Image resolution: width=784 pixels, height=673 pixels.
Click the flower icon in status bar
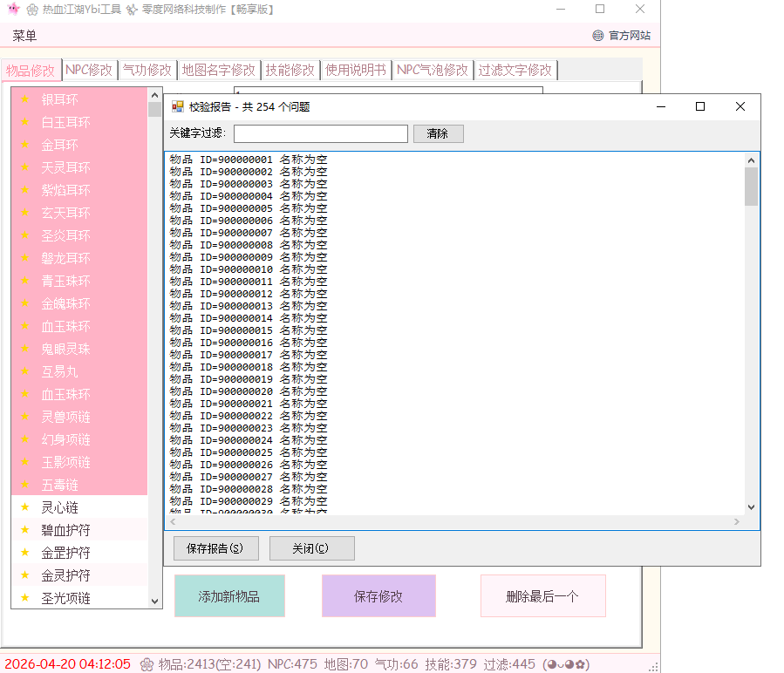(147, 664)
